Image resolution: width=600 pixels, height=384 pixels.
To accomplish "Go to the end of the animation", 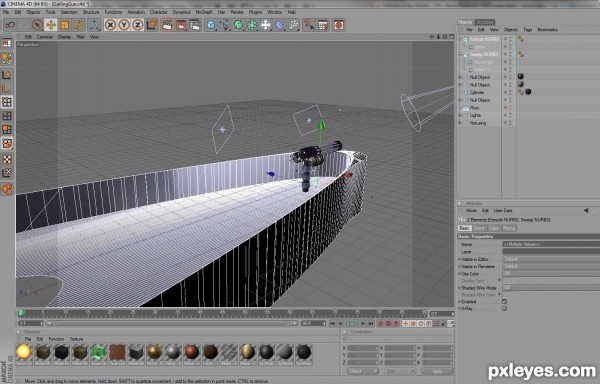I will pos(371,324).
